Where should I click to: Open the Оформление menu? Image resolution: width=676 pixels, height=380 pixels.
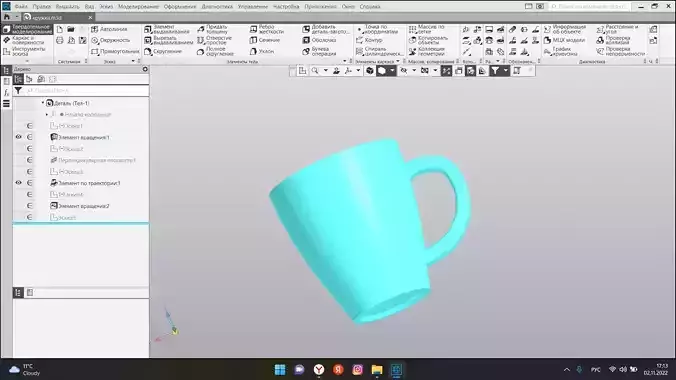pos(180,6)
